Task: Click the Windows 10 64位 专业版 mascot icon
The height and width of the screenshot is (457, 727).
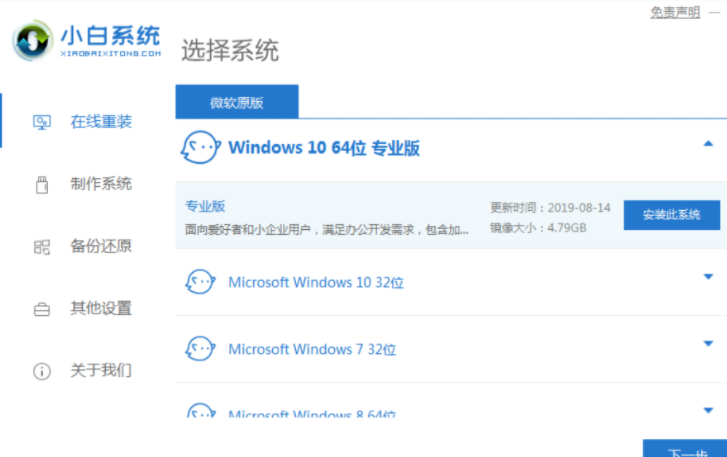Action: (x=200, y=147)
